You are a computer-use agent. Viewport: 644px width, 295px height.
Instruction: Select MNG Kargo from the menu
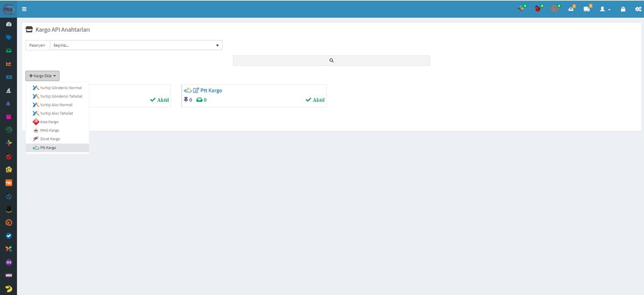pos(57,131)
